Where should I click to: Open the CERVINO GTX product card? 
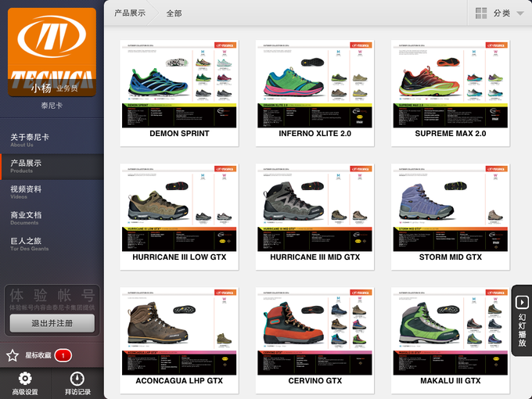tap(315, 340)
